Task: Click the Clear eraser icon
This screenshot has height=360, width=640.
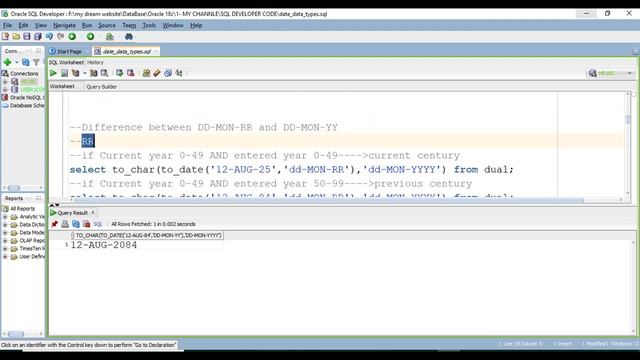Action: [157, 73]
